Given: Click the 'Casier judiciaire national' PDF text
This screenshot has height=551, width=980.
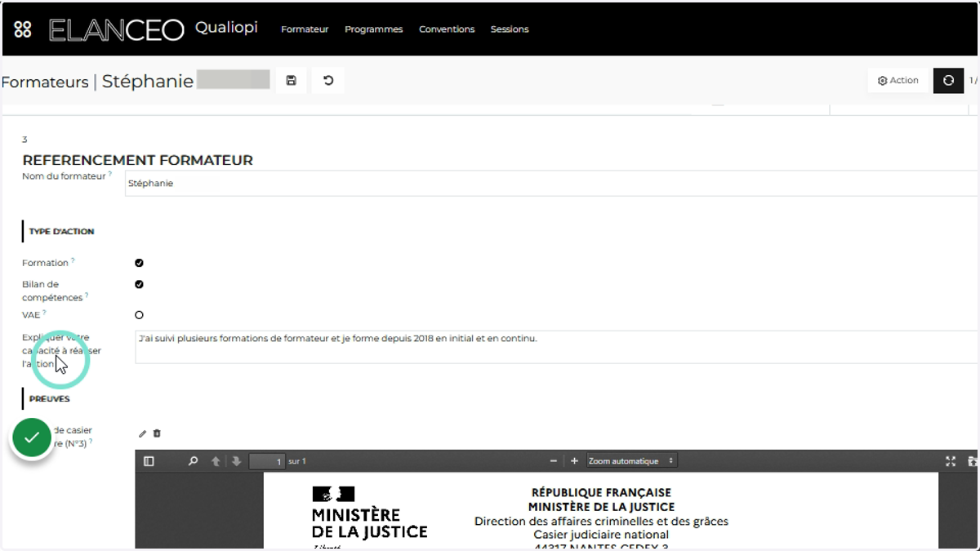Looking at the screenshot, I should (x=601, y=535).
